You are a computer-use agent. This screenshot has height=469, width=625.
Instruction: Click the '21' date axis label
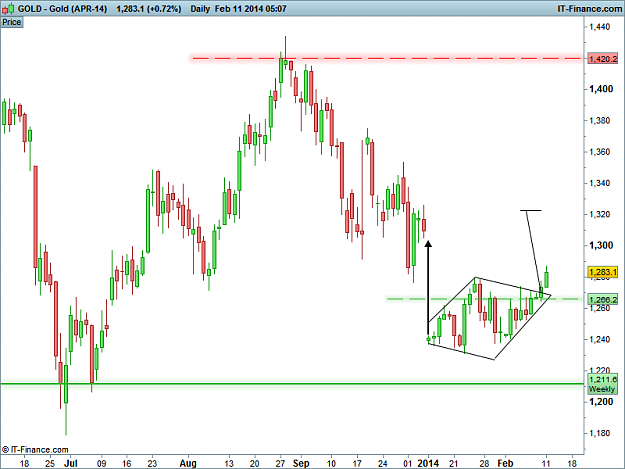pos(454,463)
